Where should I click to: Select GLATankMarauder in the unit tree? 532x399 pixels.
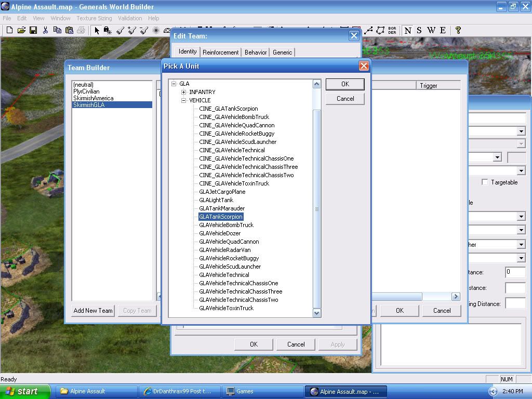[222, 208]
